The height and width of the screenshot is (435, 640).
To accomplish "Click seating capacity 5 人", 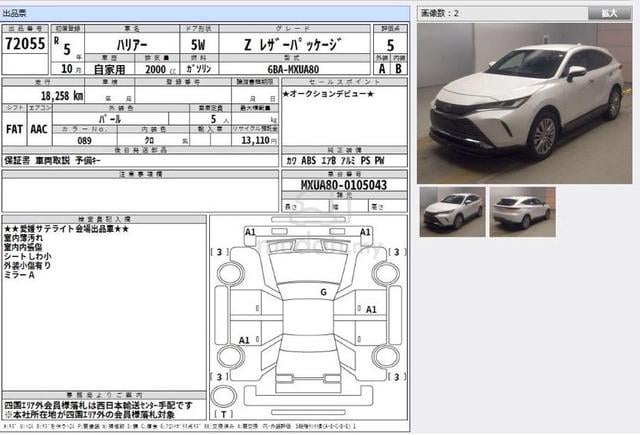I will point(220,120).
